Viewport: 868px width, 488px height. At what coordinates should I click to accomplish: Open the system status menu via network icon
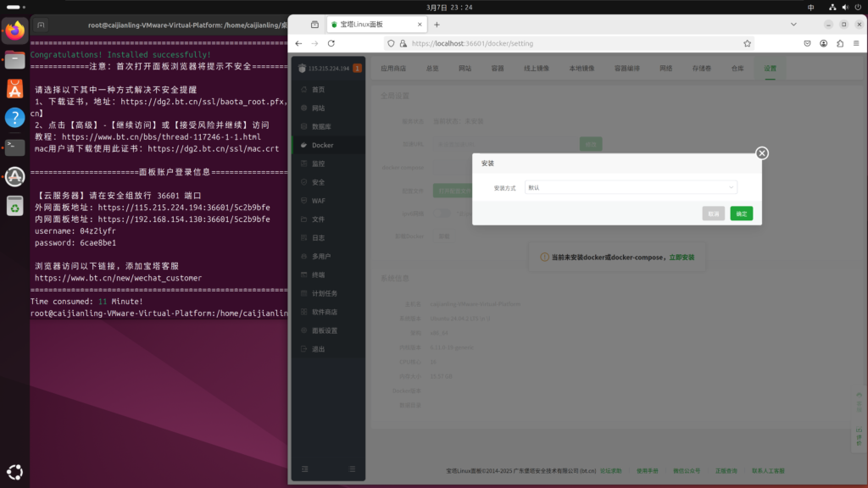point(832,7)
